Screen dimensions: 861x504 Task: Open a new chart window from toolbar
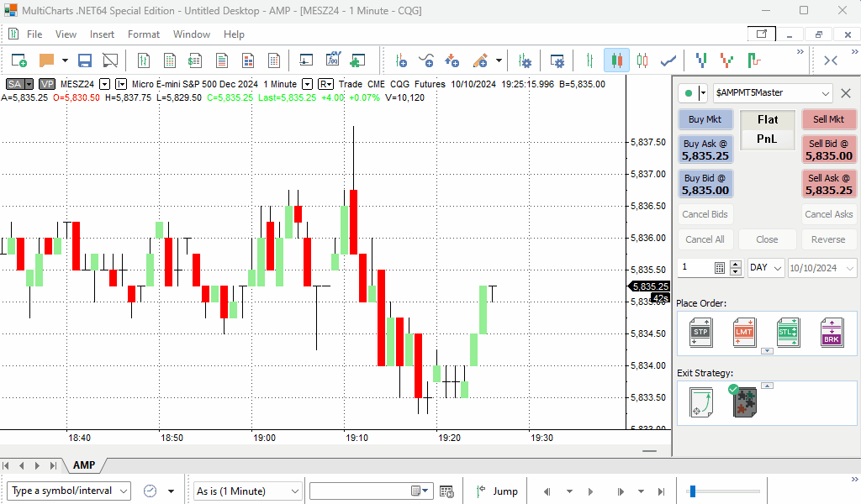pos(19,60)
